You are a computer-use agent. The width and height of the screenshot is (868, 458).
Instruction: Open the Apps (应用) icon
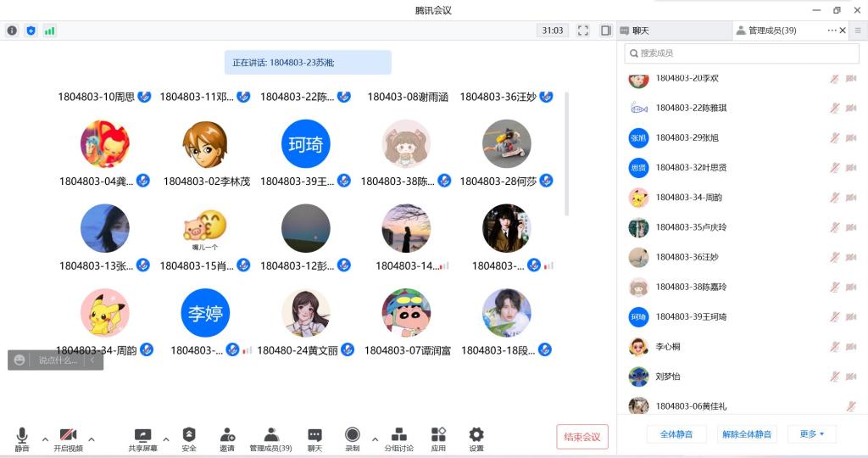(438, 438)
